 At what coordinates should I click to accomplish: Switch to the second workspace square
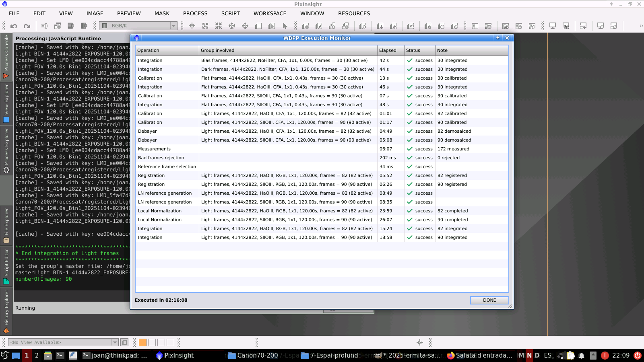pos(152,342)
